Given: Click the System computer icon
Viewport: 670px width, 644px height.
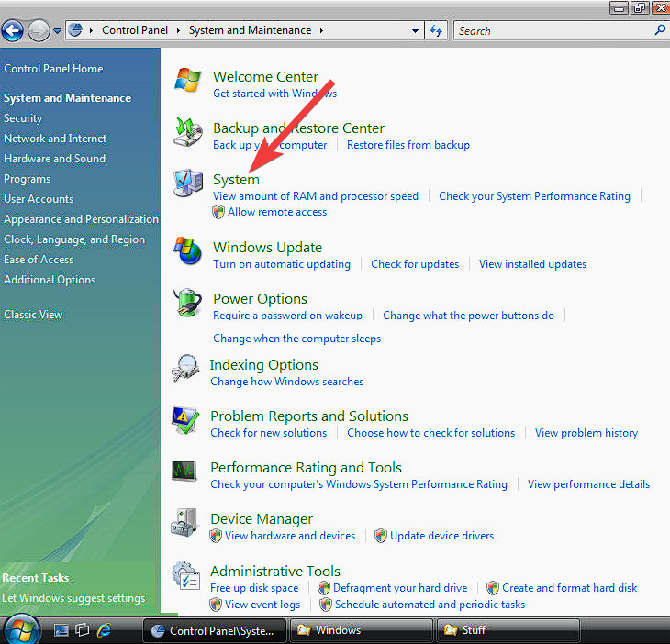Looking at the screenshot, I should coord(188,184).
